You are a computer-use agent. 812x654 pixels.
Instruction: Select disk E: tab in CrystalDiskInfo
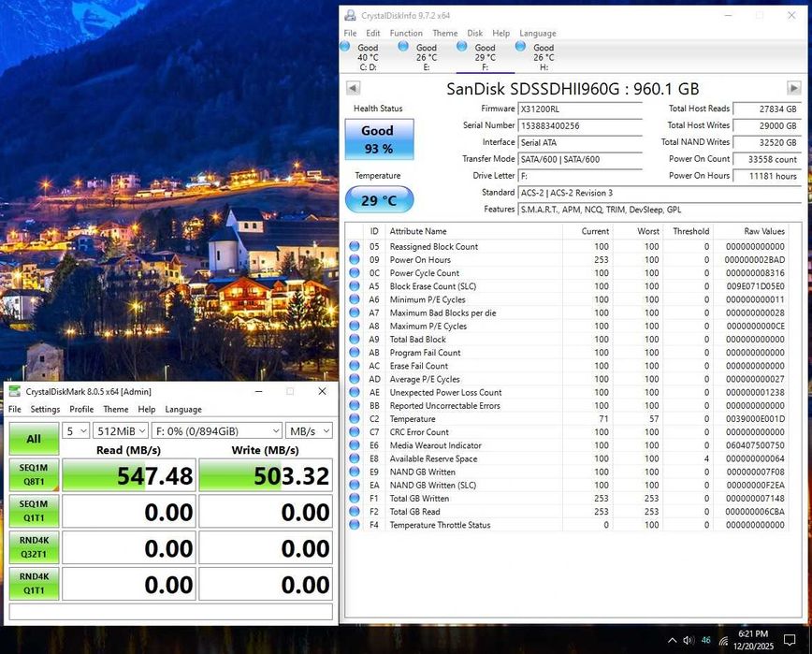tap(426, 56)
